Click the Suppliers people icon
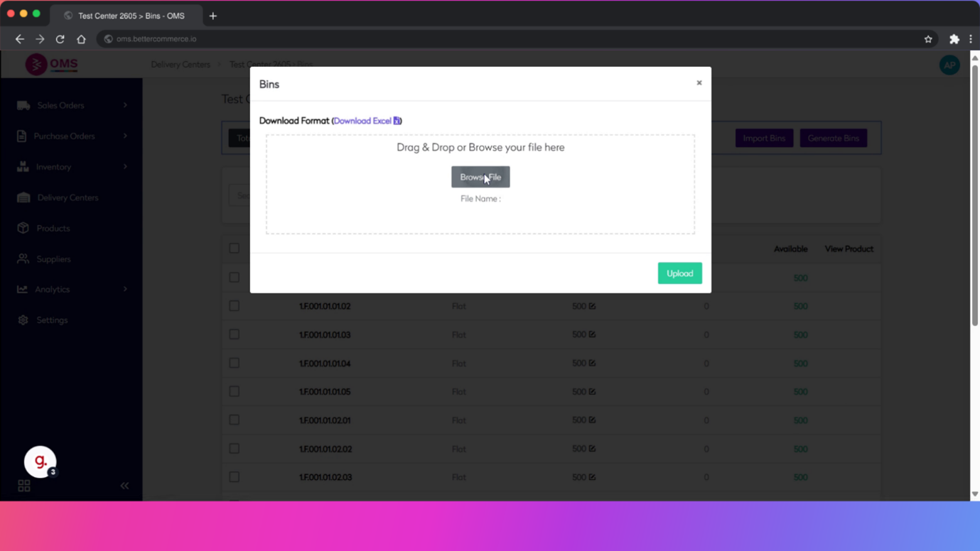 (23, 259)
